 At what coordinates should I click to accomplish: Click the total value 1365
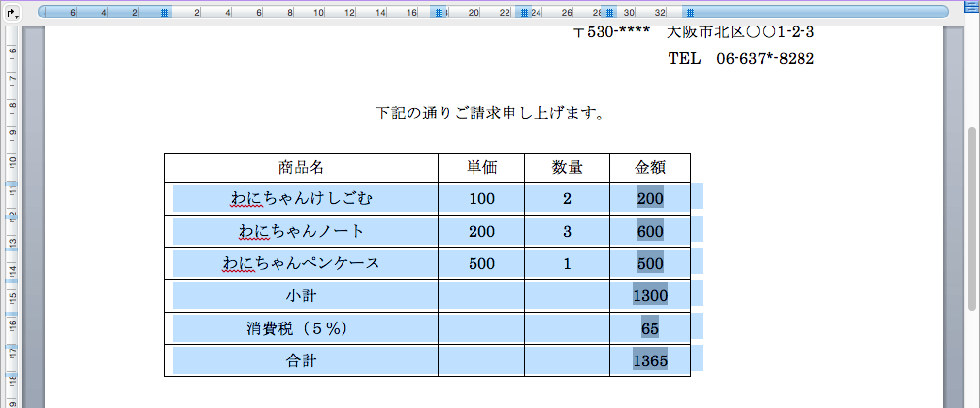pos(650,361)
